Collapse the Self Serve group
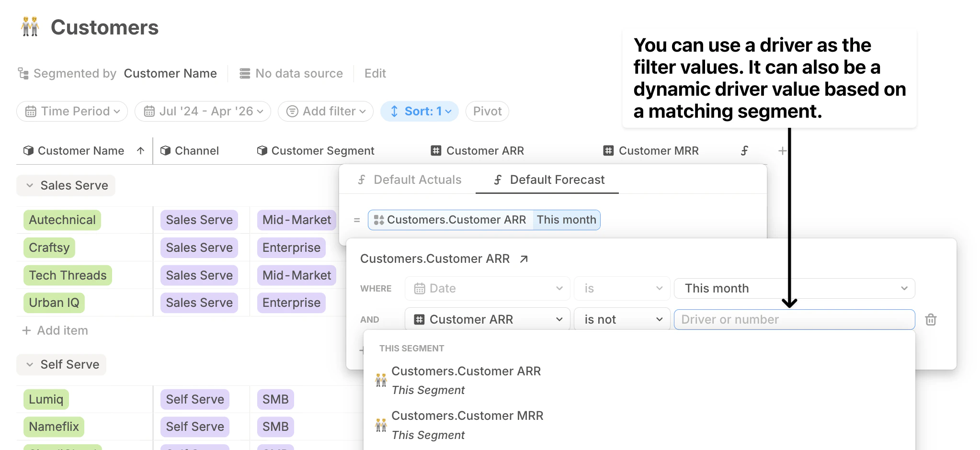 30,364
